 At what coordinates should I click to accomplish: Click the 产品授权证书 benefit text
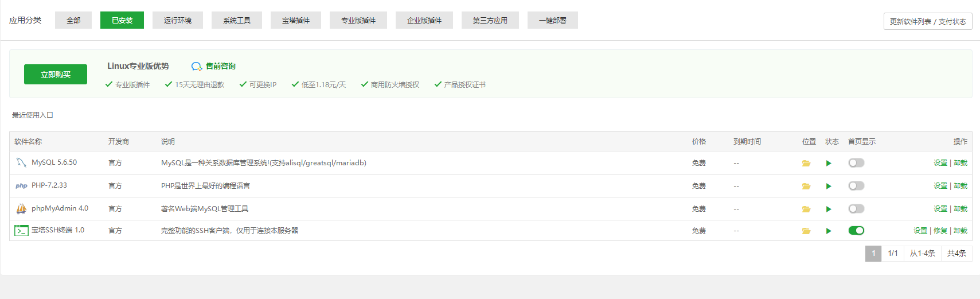[465, 85]
